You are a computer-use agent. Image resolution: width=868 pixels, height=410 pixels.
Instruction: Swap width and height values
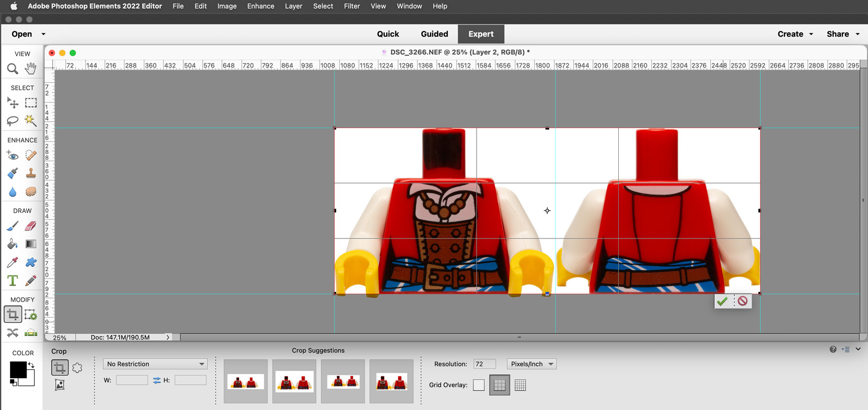157,381
